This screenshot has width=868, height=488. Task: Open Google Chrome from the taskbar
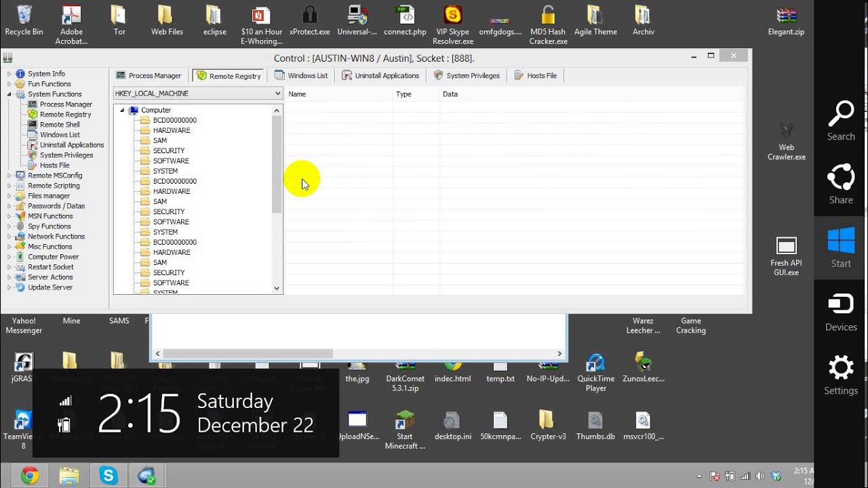coord(29,475)
